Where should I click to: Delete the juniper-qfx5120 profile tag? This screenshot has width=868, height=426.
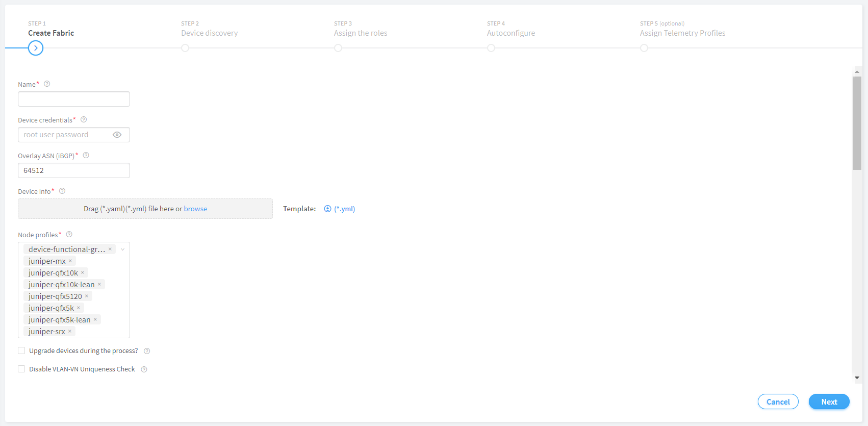tap(87, 296)
